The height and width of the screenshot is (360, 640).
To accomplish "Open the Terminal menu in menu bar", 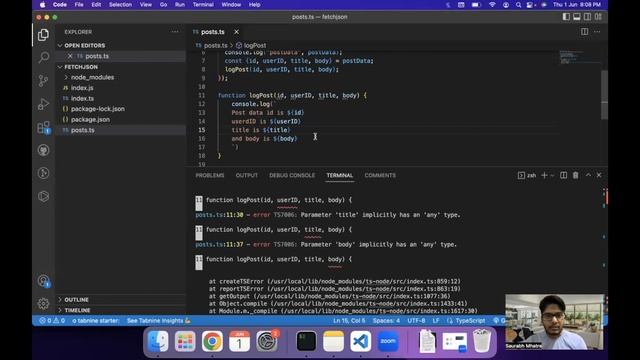I will point(203,5).
